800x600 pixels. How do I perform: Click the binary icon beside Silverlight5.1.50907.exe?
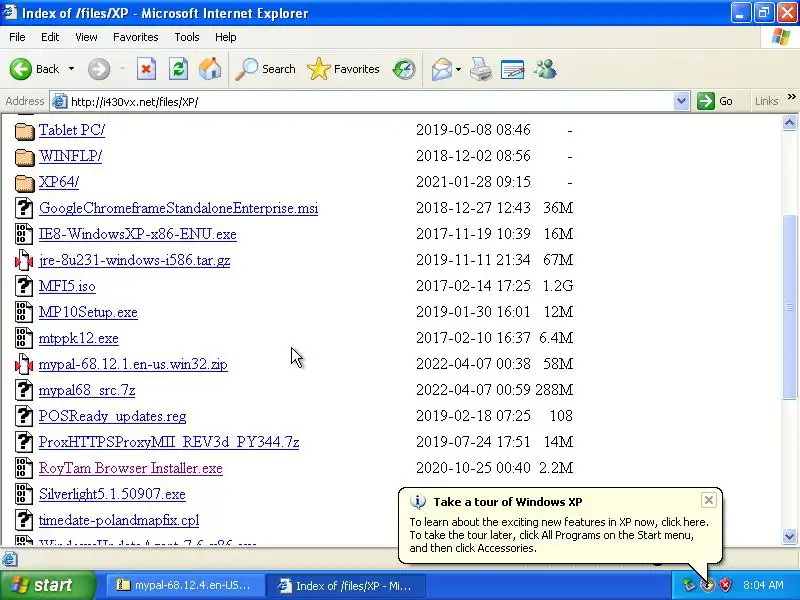click(x=23, y=494)
